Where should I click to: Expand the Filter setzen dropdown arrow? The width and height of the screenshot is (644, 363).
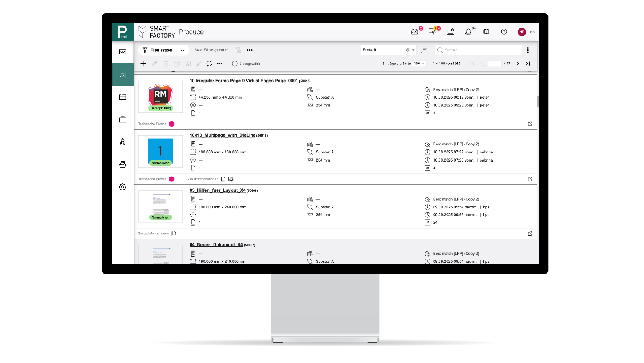(x=182, y=50)
